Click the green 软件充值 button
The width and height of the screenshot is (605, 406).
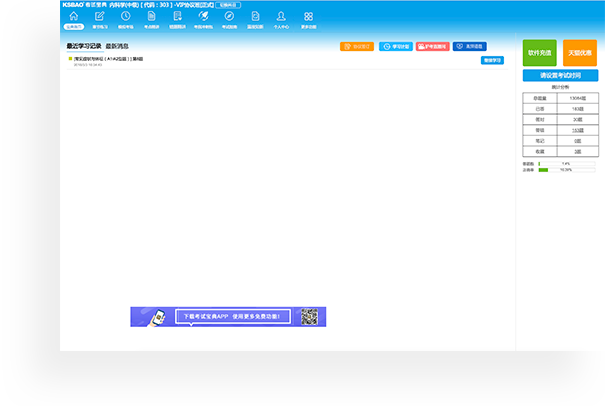point(539,52)
